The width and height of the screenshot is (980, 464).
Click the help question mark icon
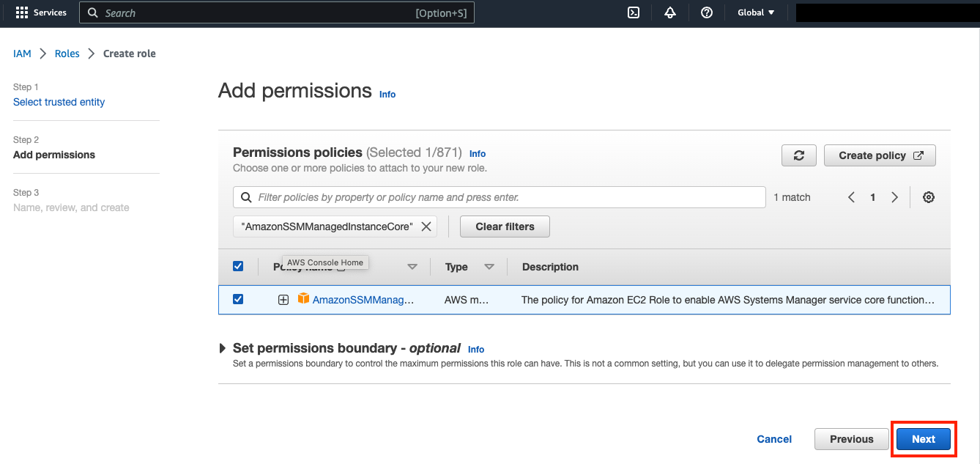707,12
